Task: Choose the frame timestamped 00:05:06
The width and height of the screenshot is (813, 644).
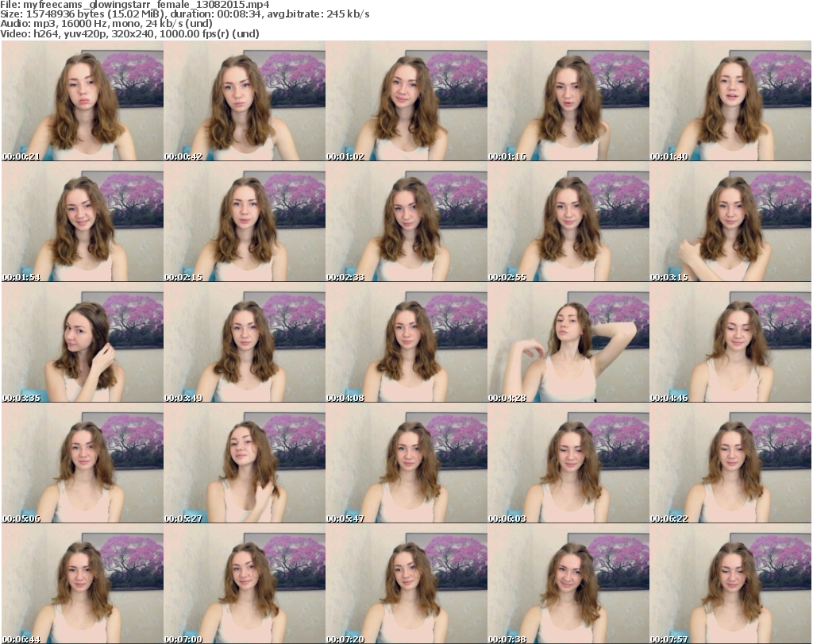Action: point(83,463)
